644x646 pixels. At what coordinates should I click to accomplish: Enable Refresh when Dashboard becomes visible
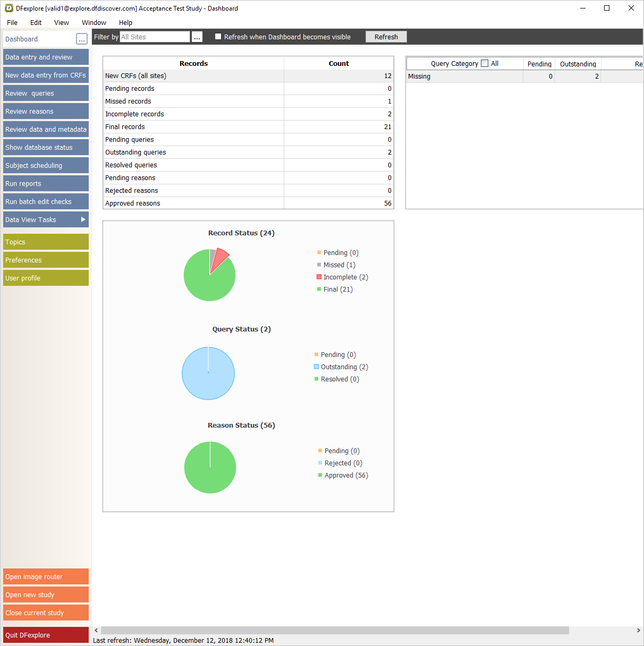click(x=218, y=37)
